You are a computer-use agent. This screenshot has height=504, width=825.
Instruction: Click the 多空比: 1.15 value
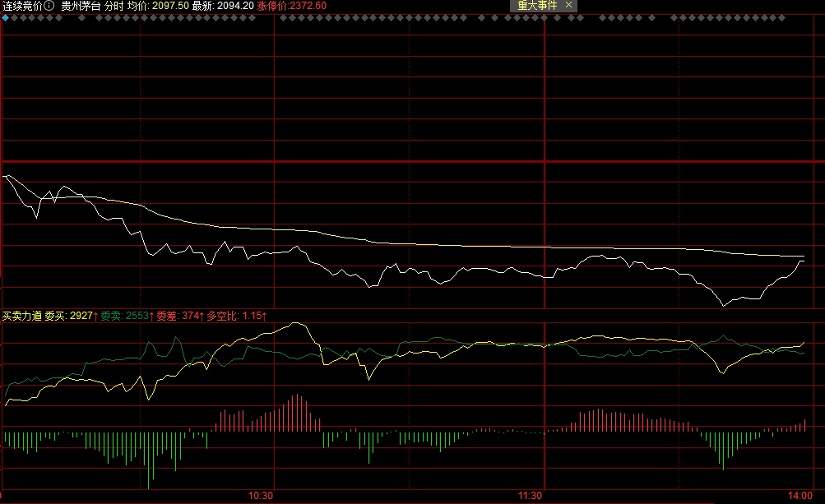[x=236, y=316]
